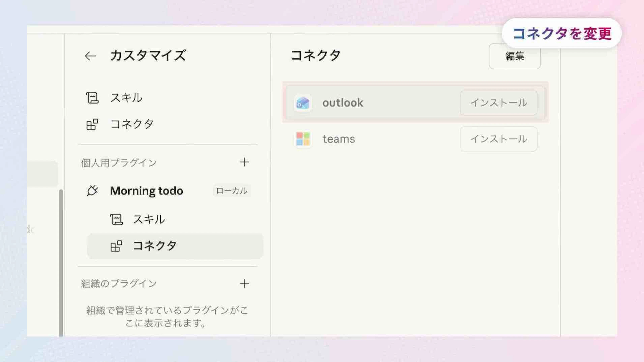
Task: Add a plugin with 組織のプラグイン plus
Action: [x=244, y=284]
